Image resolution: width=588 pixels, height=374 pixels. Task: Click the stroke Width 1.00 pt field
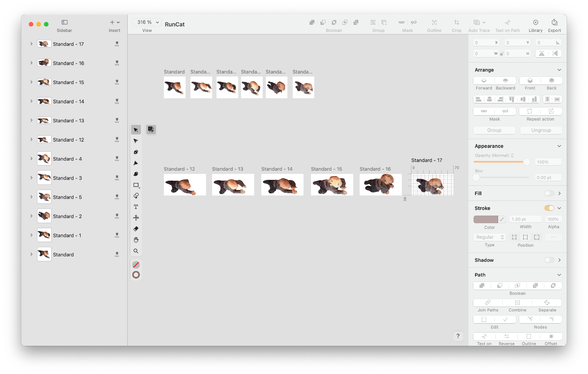pos(525,219)
